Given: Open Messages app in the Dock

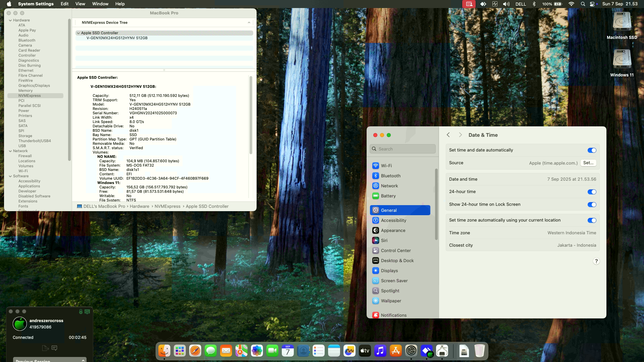Looking at the screenshot, I should (x=211, y=351).
